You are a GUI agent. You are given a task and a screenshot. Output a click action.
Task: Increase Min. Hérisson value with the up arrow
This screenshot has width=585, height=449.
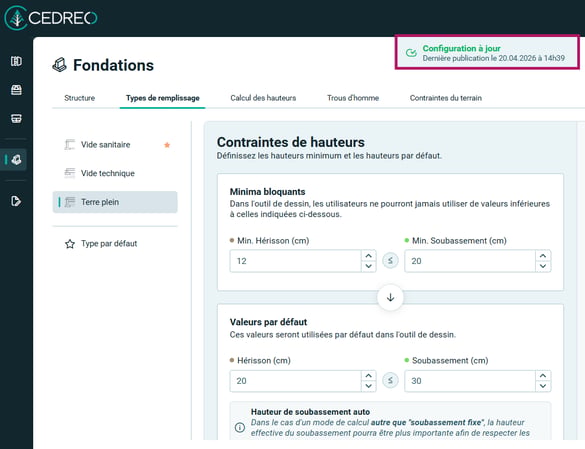point(369,256)
